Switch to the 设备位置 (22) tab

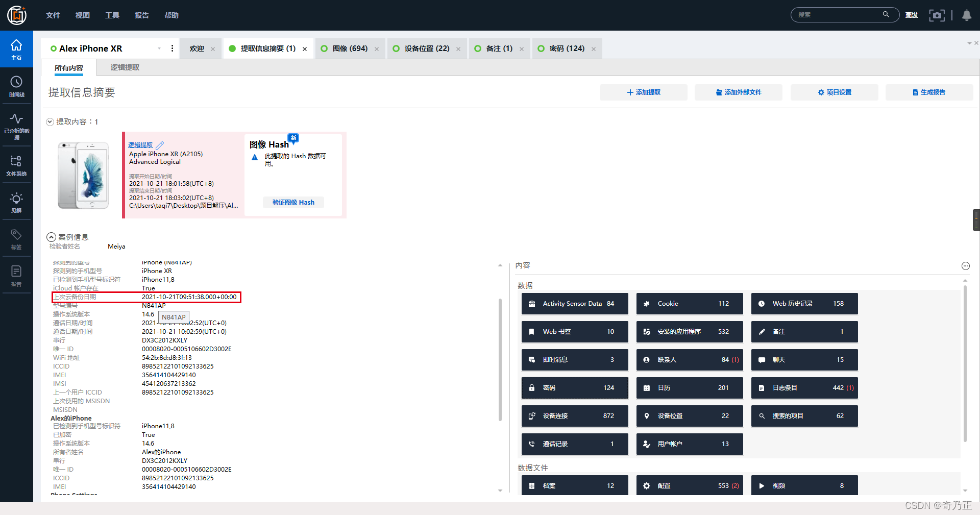427,48
